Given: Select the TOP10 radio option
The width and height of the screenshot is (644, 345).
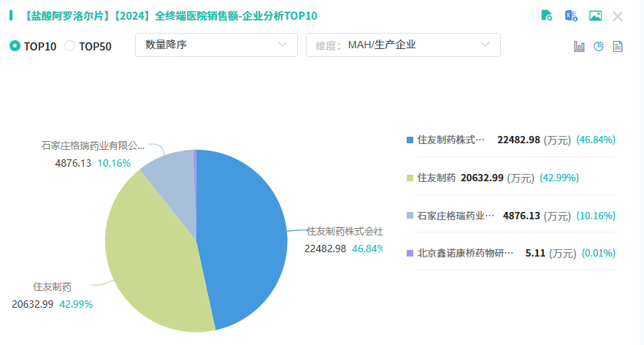Looking at the screenshot, I should [x=15, y=46].
